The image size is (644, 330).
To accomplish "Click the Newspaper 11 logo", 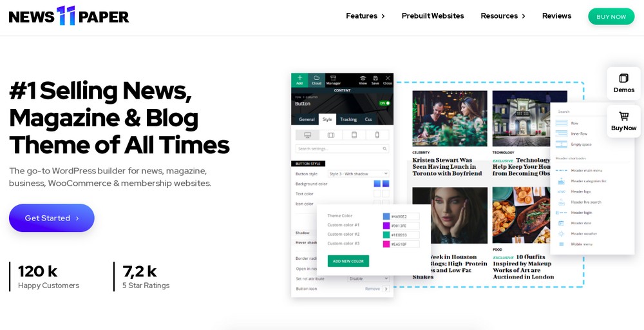I will pyautogui.click(x=69, y=16).
